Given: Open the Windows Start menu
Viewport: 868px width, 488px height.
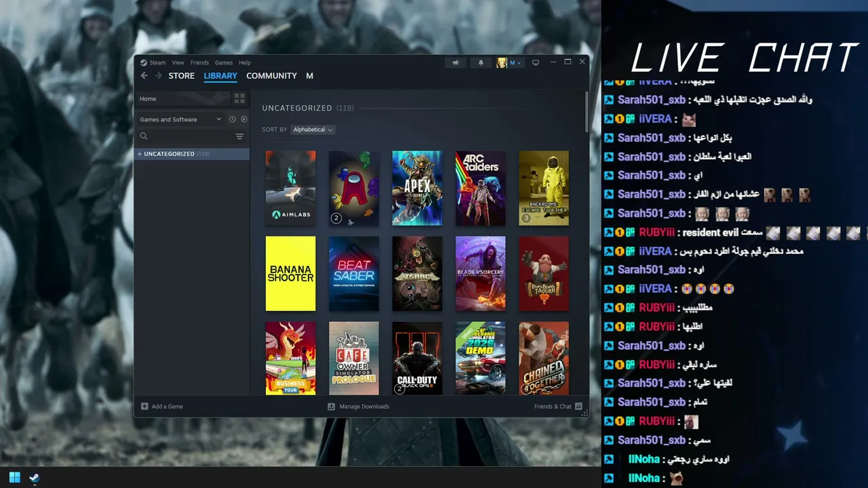Looking at the screenshot, I should (15, 478).
